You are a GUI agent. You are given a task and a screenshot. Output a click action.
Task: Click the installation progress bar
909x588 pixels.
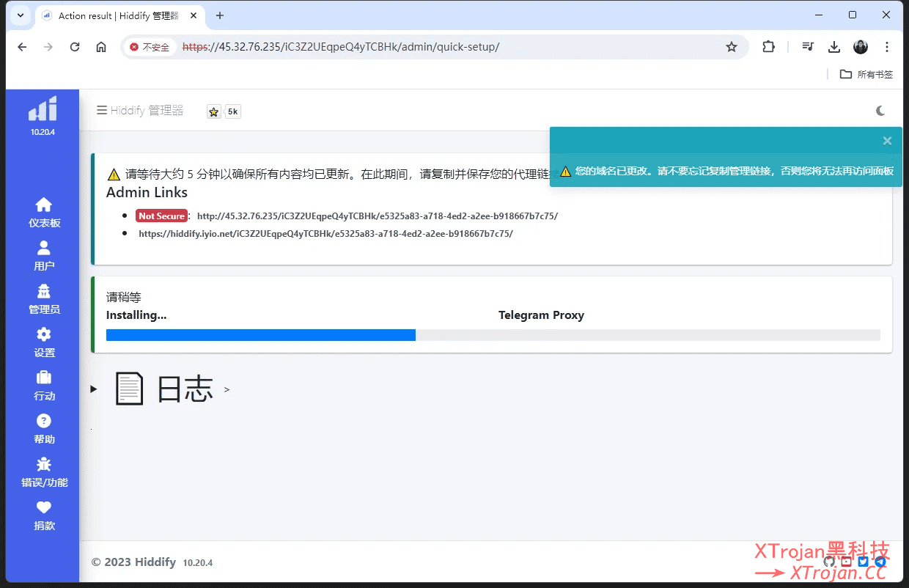coord(493,335)
